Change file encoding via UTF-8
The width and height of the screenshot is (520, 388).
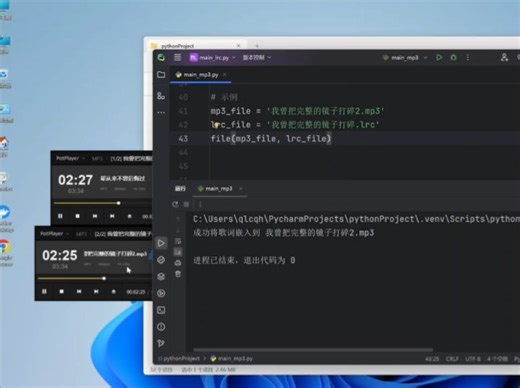473,359
